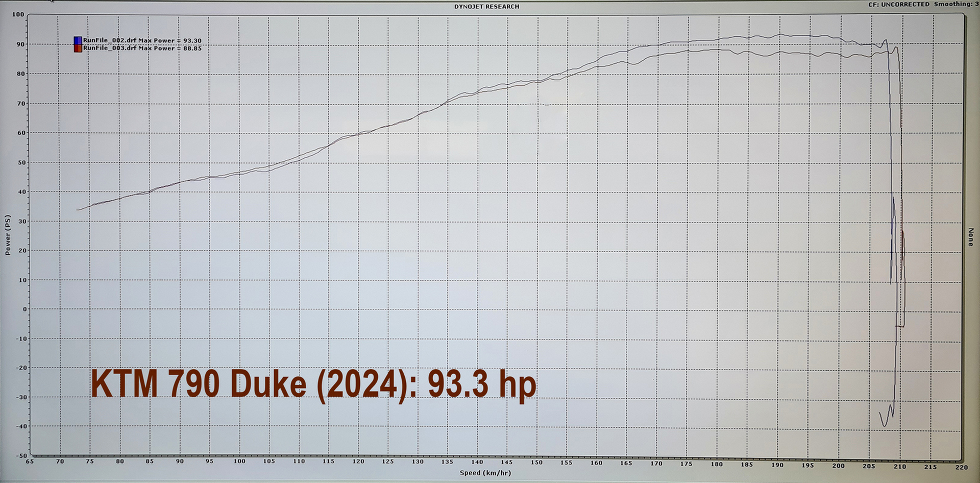
Task: Click the Smoothing: 3 label
Action: tap(957, 4)
